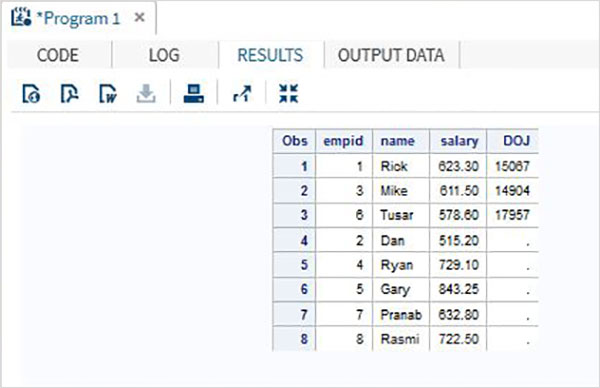Select the Program 1 tab title
600x388 pixels.
point(78,18)
